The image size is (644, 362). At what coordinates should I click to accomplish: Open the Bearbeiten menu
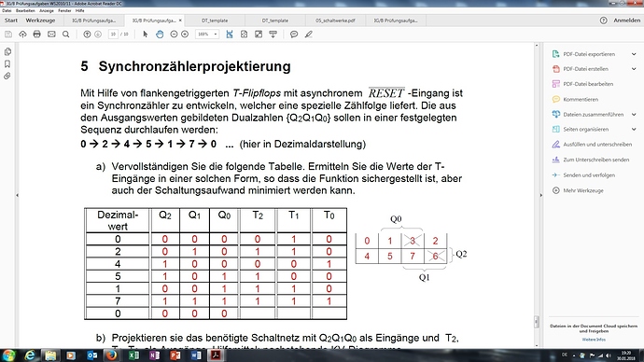[25, 10]
